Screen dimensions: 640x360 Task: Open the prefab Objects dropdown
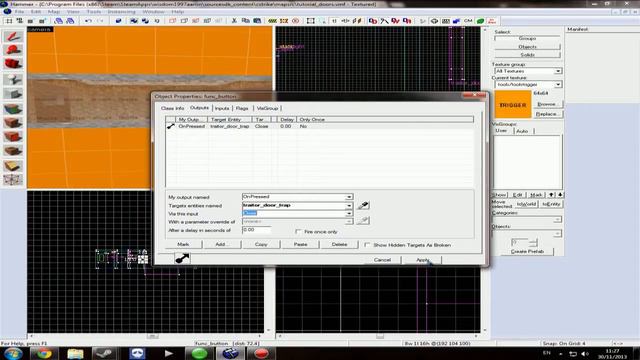tap(557, 234)
